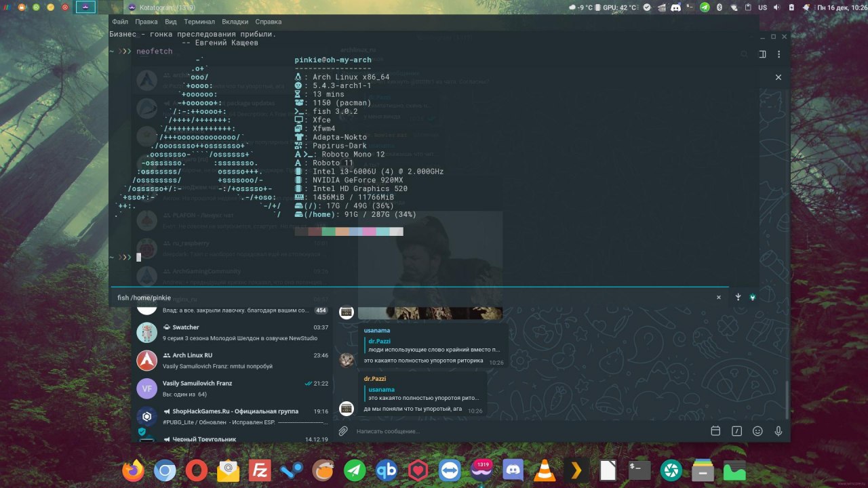Launch Plex from the dock
This screenshot has height=488, width=868.
(x=576, y=470)
